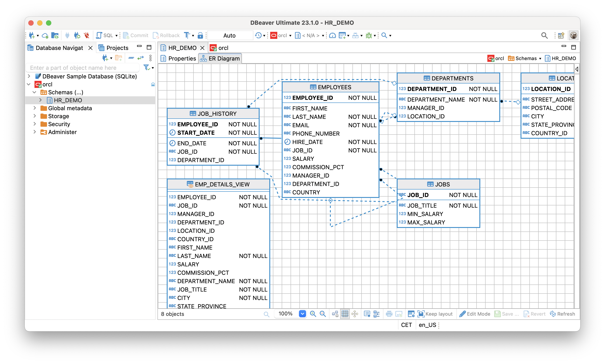Save diagram as image
Image resolution: width=605 pixels, height=364 pixels.
pyautogui.click(x=399, y=314)
